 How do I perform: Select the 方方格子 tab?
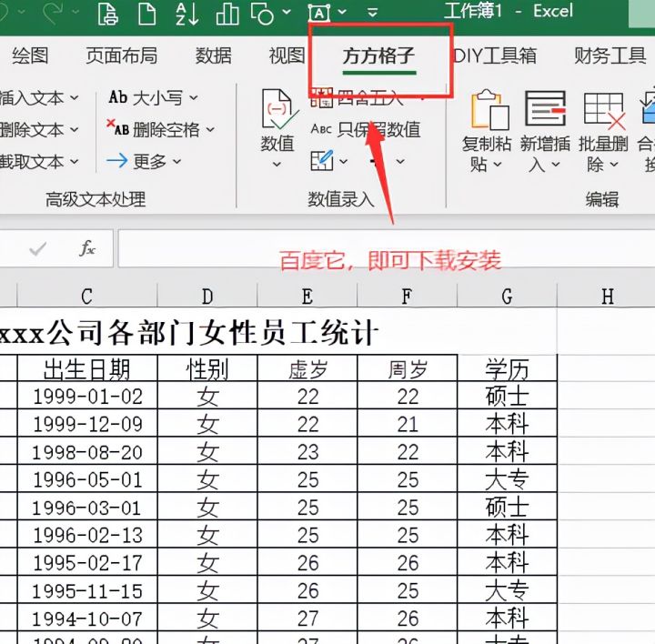(x=378, y=56)
